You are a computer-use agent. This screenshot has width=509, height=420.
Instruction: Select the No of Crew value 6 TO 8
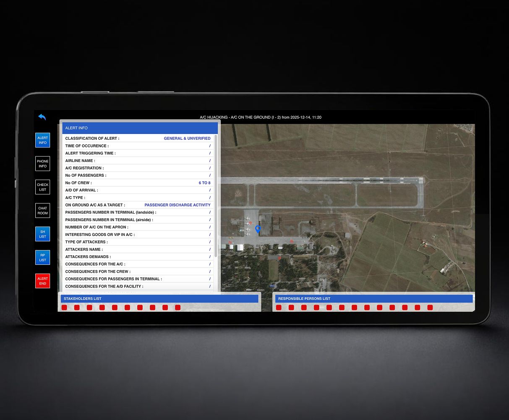[204, 183]
